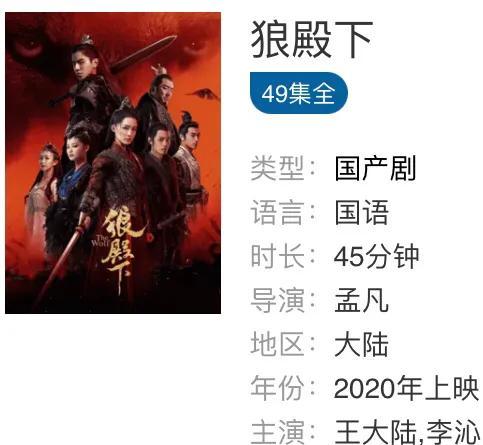
Task: Open actor 王大陆 link
Action: coord(376,432)
